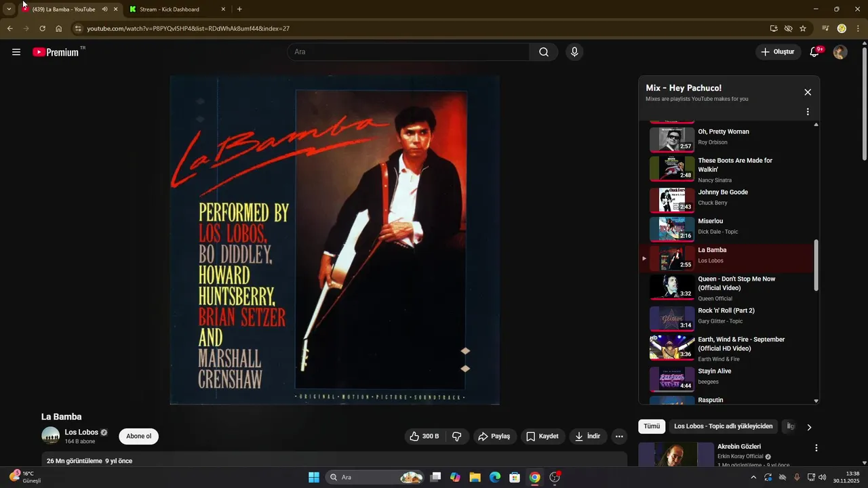Start voice search with microphone icon
This screenshot has width=868, height=488.
coord(574,52)
